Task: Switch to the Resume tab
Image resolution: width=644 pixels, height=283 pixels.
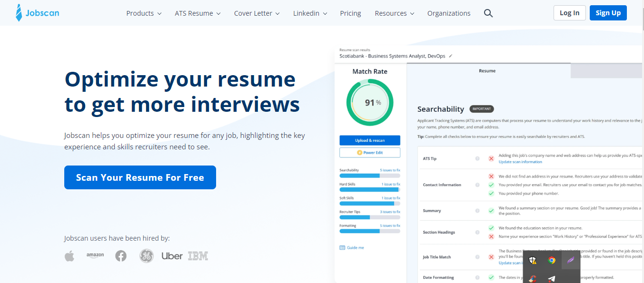Action: [487, 71]
